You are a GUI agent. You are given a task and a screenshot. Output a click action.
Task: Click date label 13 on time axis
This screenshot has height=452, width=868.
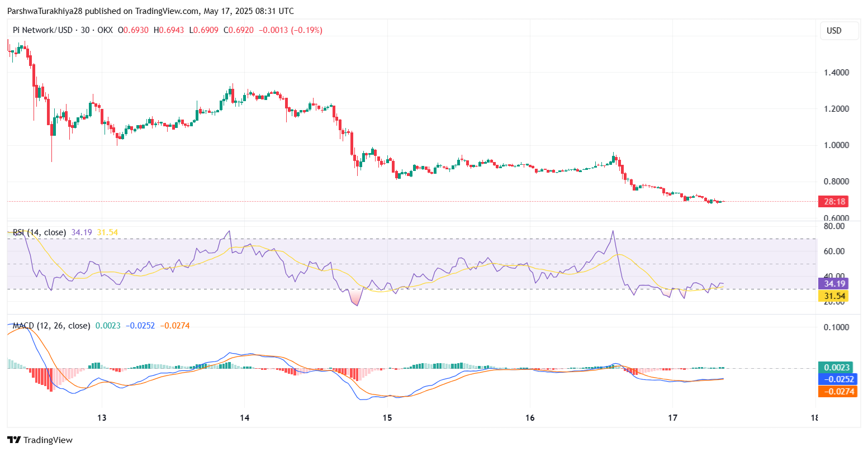pyautogui.click(x=102, y=418)
